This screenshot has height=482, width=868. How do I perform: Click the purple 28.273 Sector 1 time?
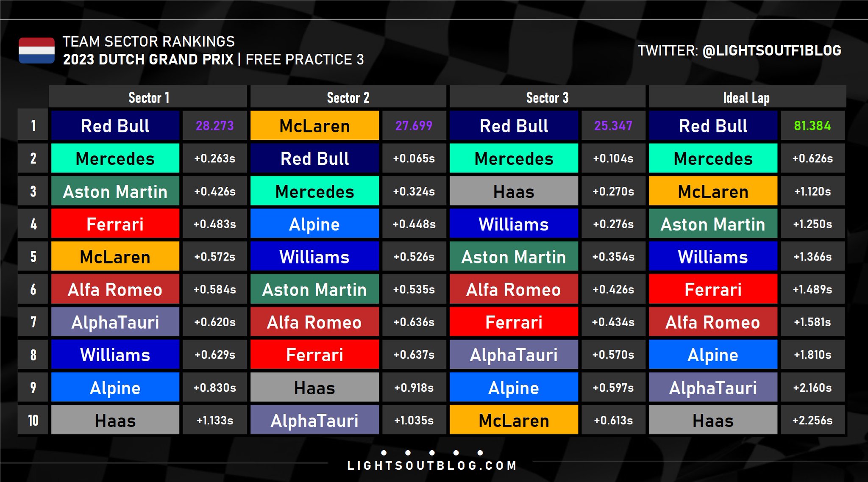[x=214, y=126]
